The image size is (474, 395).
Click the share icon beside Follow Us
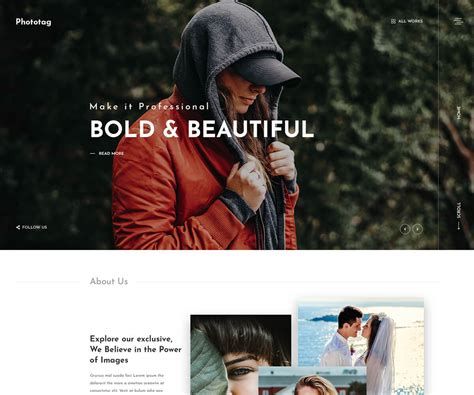point(18,227)
